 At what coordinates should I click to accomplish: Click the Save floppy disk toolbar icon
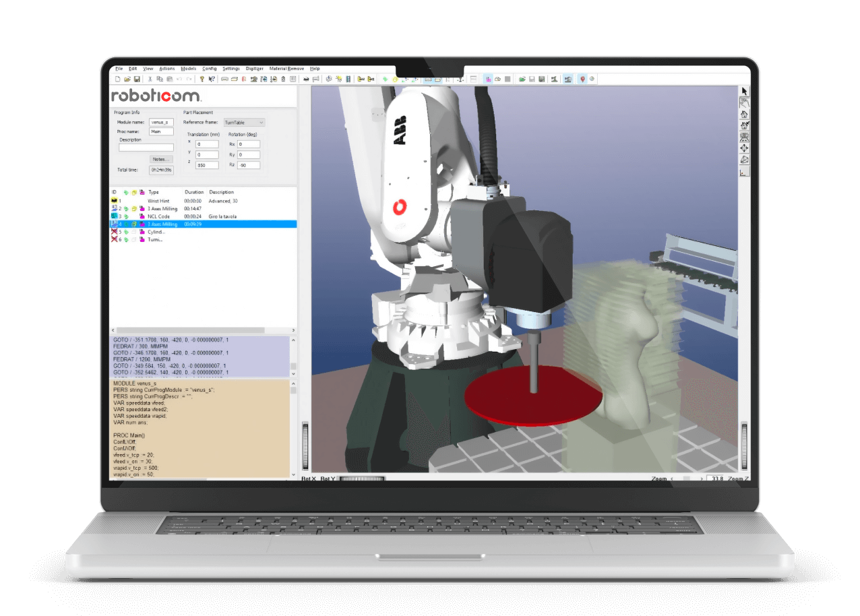click(x=136, y=80)
